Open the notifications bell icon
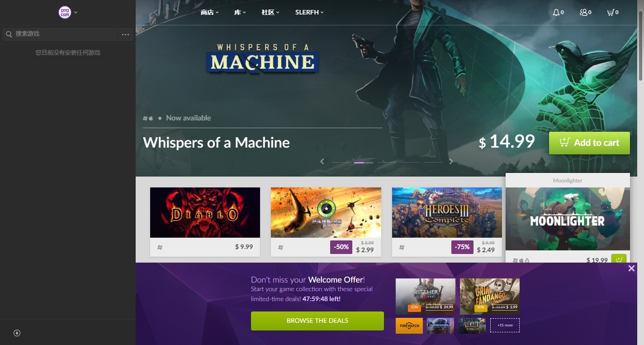 pyautogui.click(x=556, y=12)
